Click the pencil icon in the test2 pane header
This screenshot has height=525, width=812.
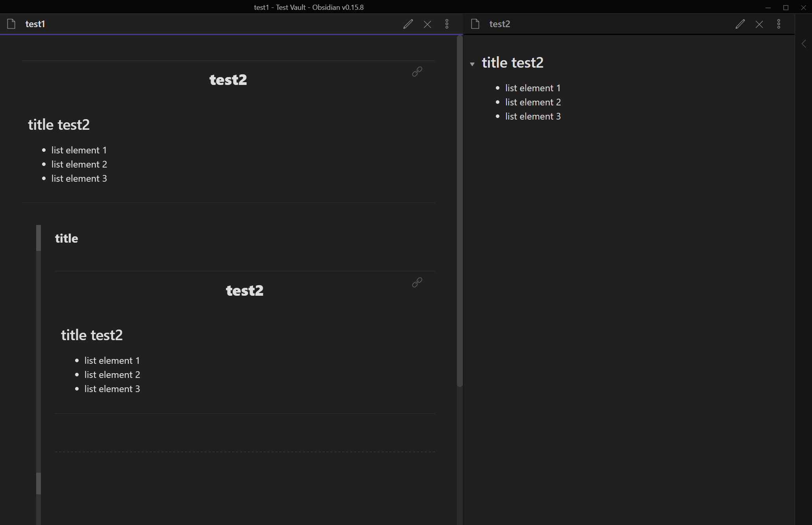(740, 24)
